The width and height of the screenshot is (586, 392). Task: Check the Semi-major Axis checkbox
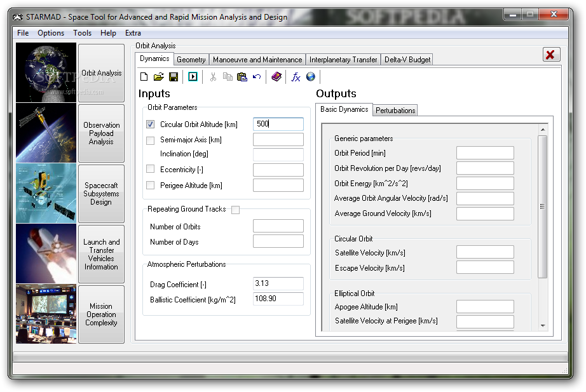pos(150,140)
